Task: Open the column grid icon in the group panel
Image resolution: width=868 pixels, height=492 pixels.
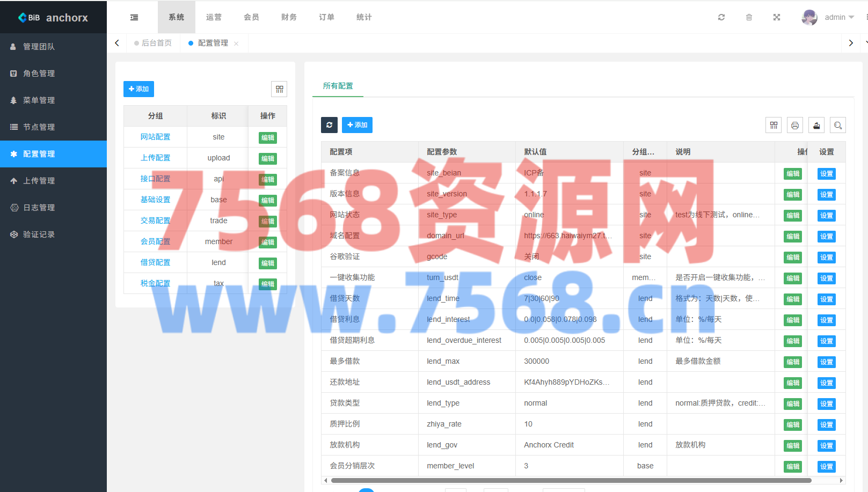Action: [x=279, y=89]
